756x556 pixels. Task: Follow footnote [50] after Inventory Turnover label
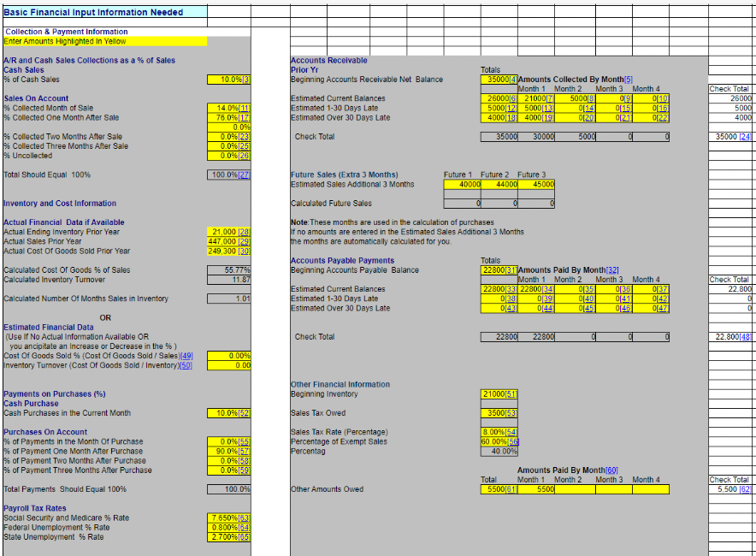pos(186,365)
